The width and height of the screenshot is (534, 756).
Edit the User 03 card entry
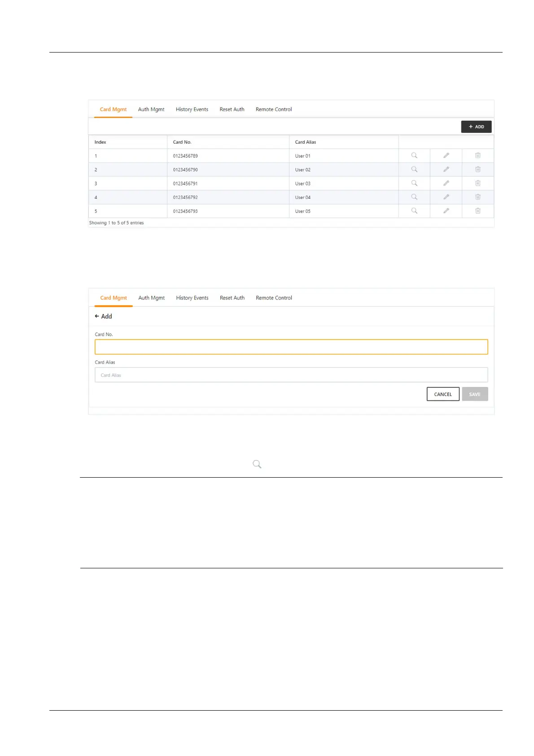[x=446, y=183]
